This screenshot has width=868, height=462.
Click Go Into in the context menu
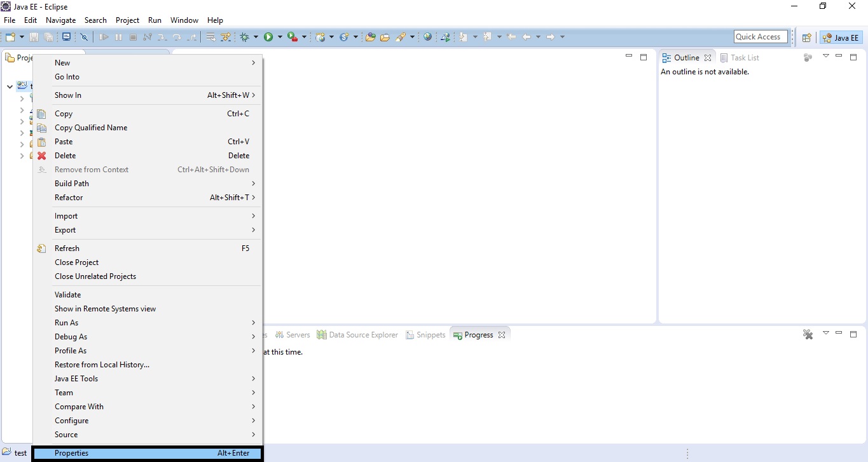[x=148, y=77]
